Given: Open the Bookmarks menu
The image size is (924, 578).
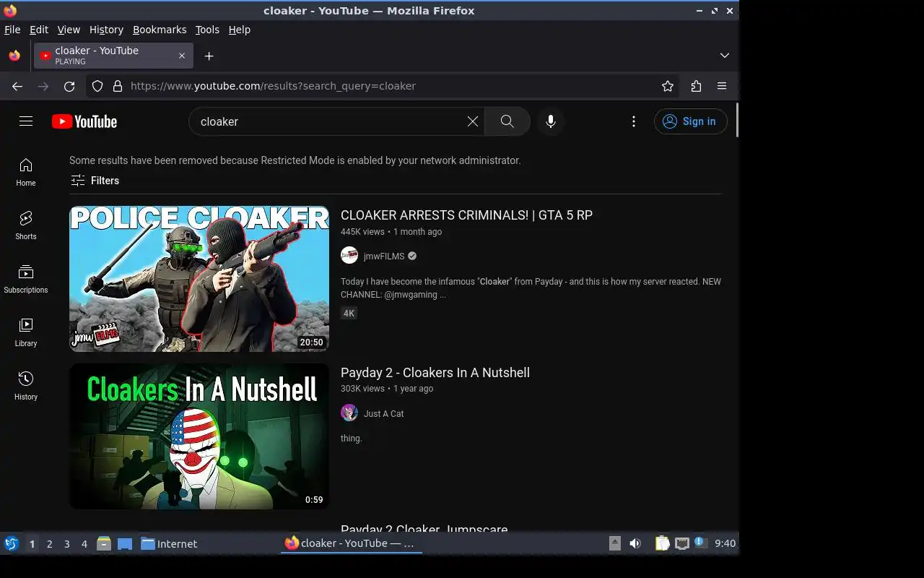Looking at the screenshot, I should tap(160, 30).
